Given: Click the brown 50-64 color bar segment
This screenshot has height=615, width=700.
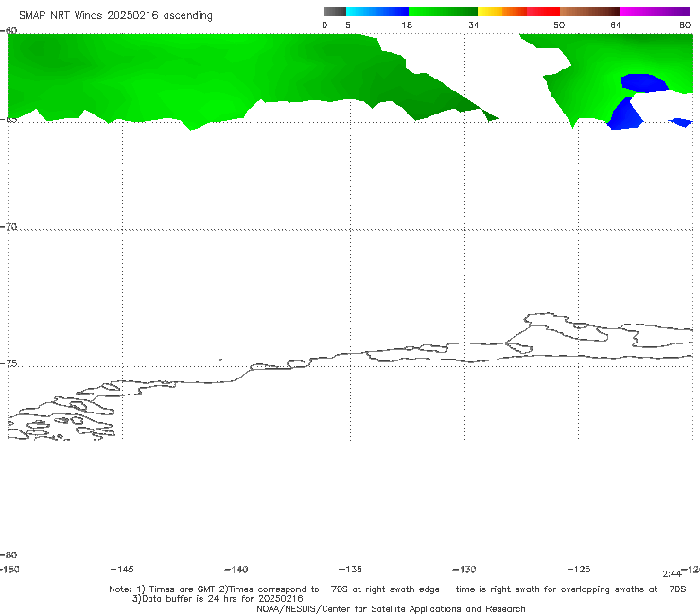Looking at the screenshot, I should click(x=589, y=11).
